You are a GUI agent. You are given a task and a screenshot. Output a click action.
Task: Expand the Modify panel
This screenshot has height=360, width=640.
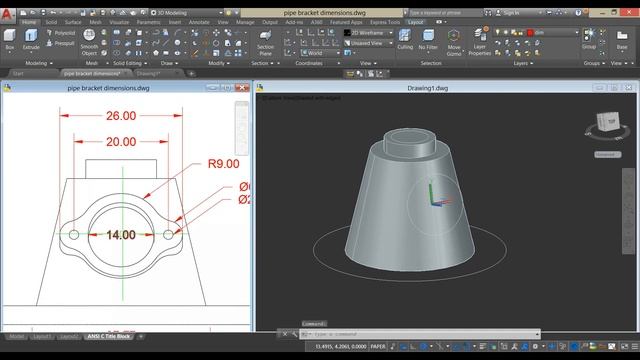point(219,63)
